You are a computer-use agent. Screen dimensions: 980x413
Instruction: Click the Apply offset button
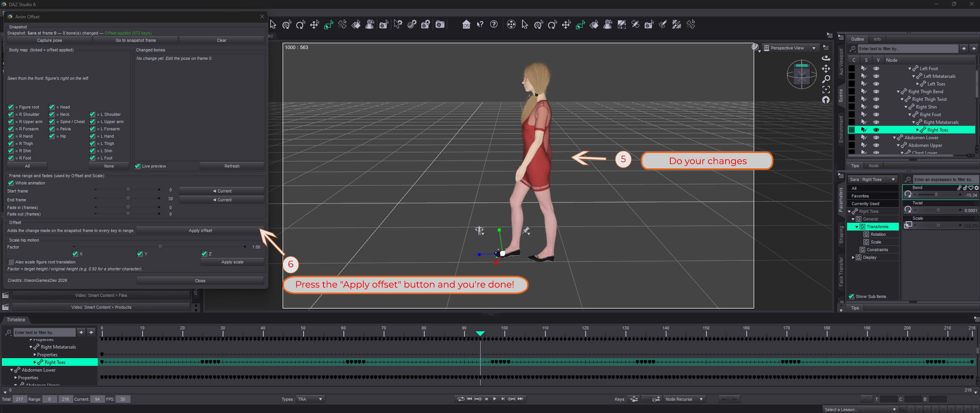pos(200,230)
